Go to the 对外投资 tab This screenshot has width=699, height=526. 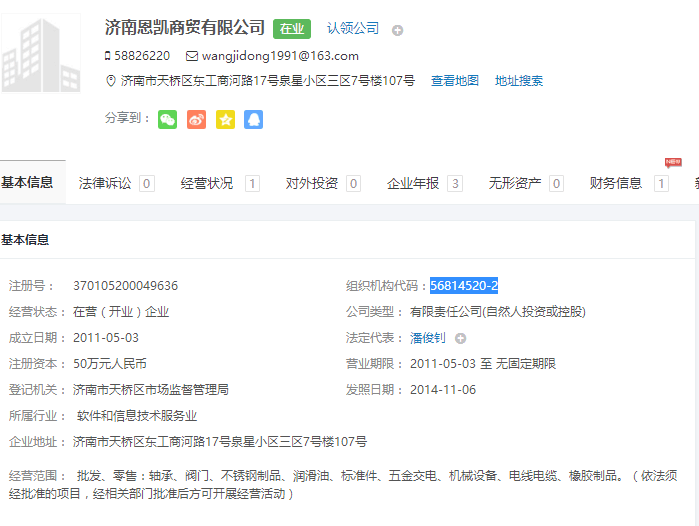coord(312,183)
